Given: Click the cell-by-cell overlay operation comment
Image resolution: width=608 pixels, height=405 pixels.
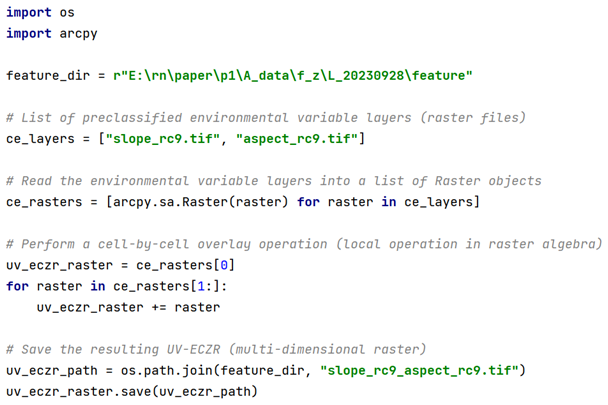Looking at the screenshot, I should click(303, 244).
